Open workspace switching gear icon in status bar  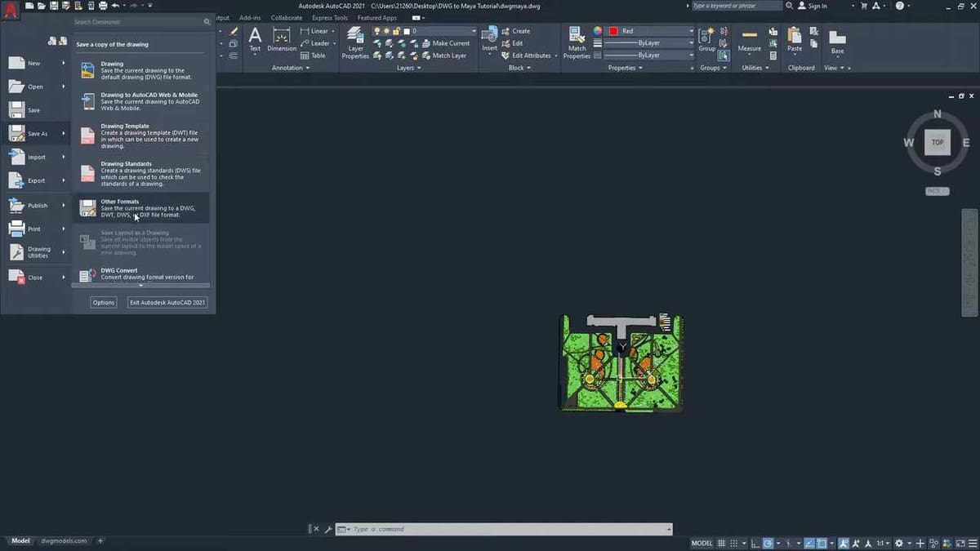(x=898, y=543)
